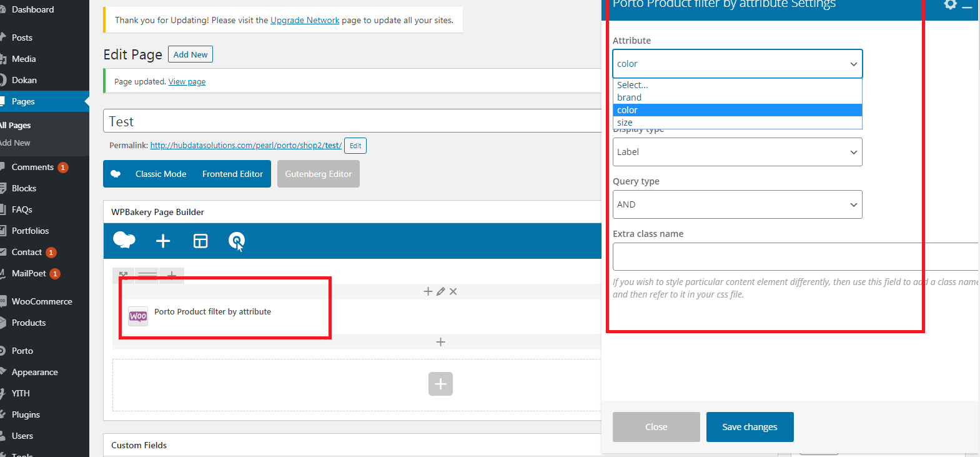Open the Display type dropdown set to Label
The width and height of the screenshot is (980, 457).
point(738,152)
